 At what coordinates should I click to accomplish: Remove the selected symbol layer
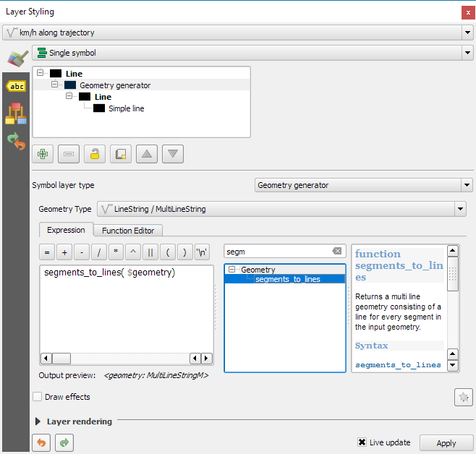point(69,154)
